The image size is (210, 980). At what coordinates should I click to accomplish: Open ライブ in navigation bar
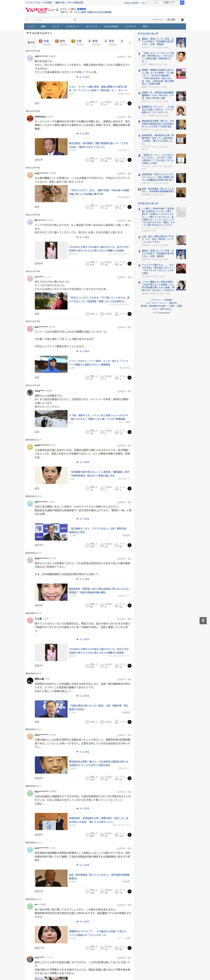click(x=56, y=27)
